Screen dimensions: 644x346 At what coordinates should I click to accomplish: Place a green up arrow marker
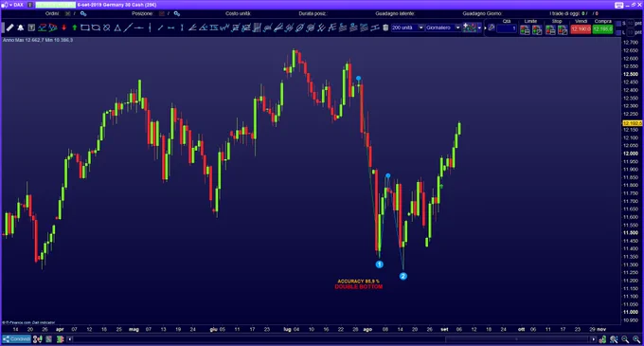[x=74, y=27]
